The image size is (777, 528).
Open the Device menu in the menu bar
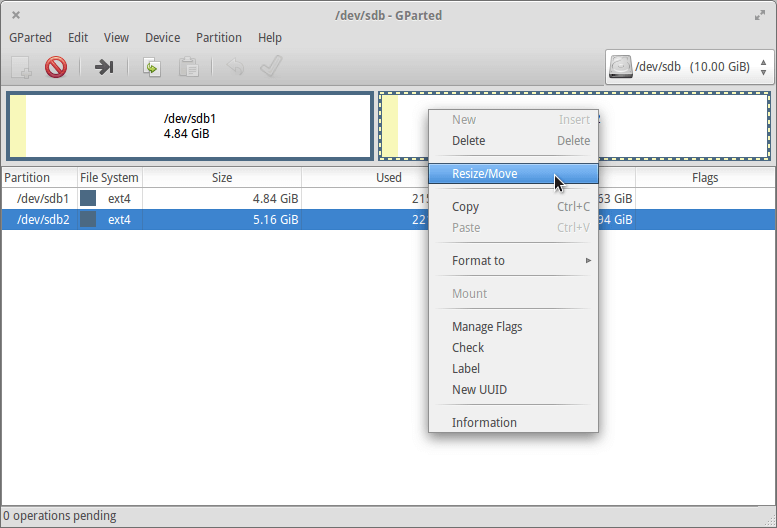(162, 38)
